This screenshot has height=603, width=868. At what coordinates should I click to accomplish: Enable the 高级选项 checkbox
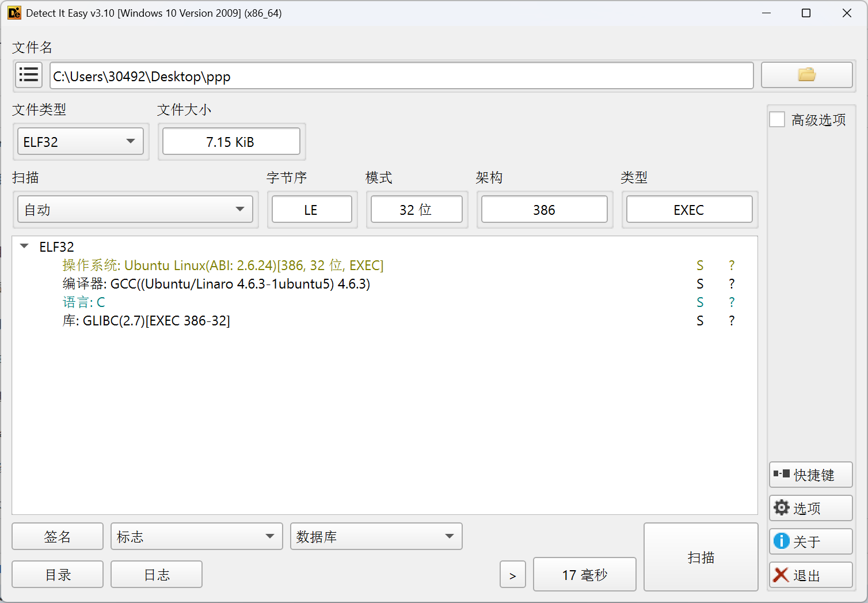point(777,119)
